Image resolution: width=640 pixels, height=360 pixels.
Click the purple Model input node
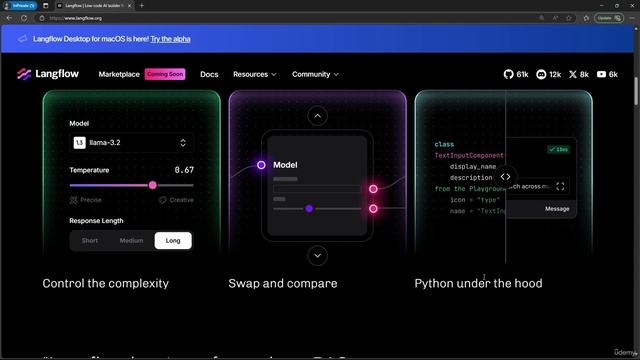click(x=261, y=165)
